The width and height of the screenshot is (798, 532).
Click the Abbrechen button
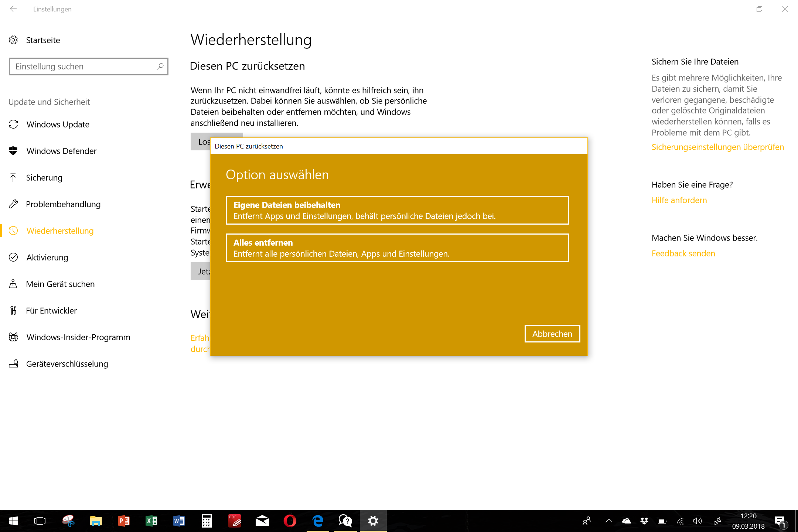552,334
